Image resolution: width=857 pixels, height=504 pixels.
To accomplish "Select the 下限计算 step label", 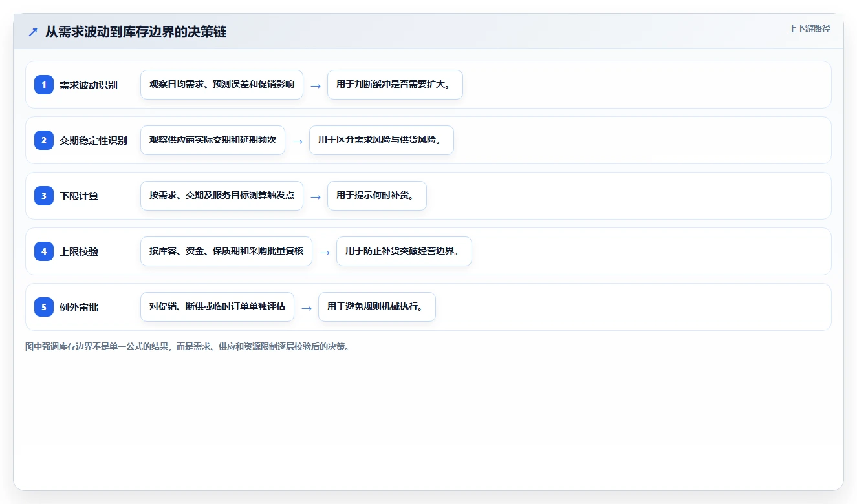I will 79,196.
